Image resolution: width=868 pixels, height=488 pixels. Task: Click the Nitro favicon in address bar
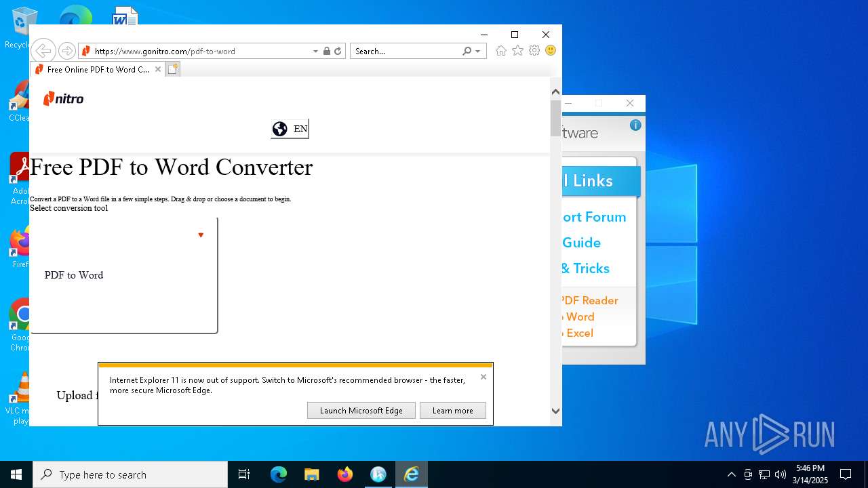click(x=85, y=51)
